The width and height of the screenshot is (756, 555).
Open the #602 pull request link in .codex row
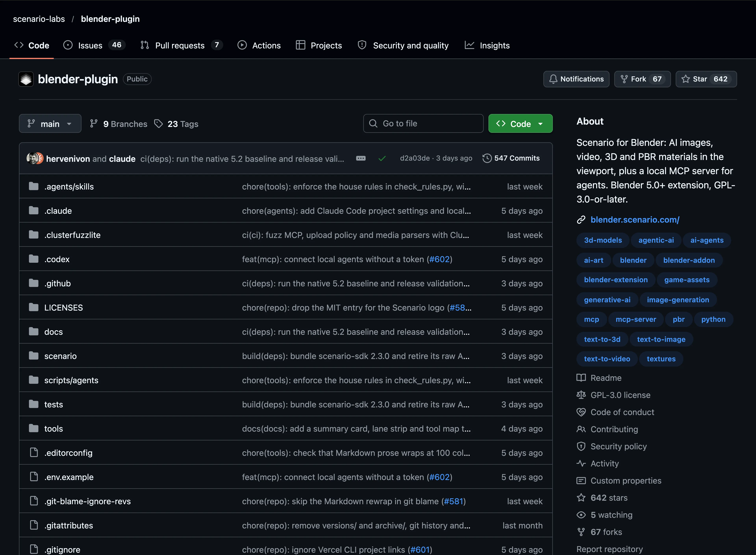click(x=439, y=259)
